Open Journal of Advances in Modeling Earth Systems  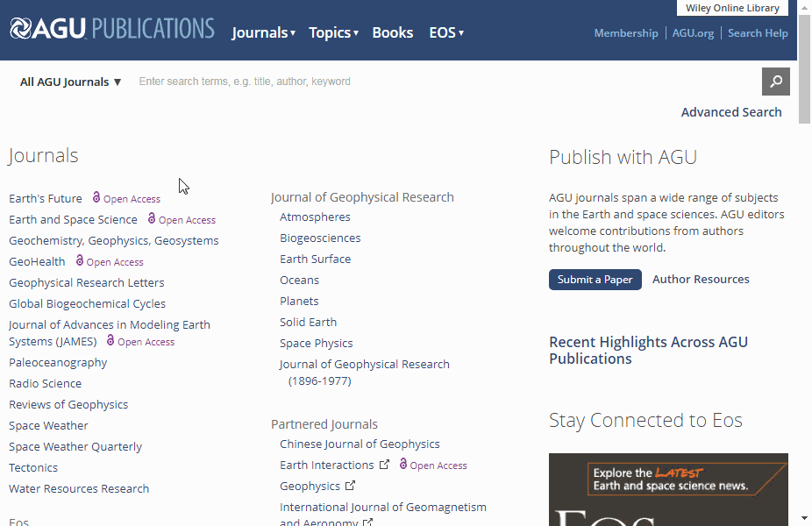(x=110, y=333)
